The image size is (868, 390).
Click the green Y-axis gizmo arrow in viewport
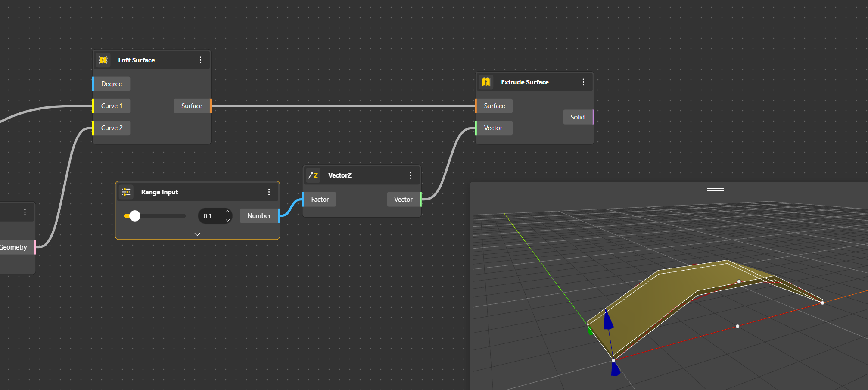(590, 330)
